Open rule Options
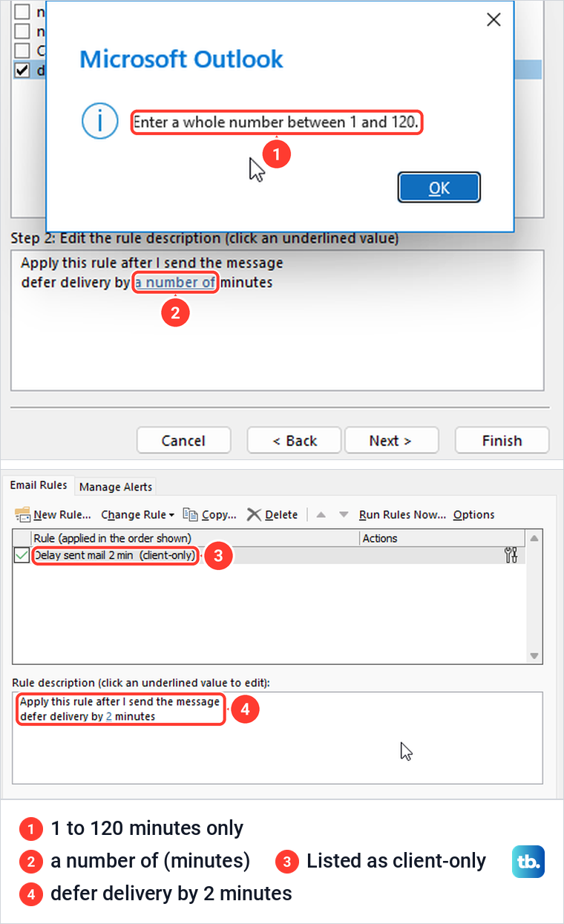Screen dimensions: 564x924 pos(473,514)
